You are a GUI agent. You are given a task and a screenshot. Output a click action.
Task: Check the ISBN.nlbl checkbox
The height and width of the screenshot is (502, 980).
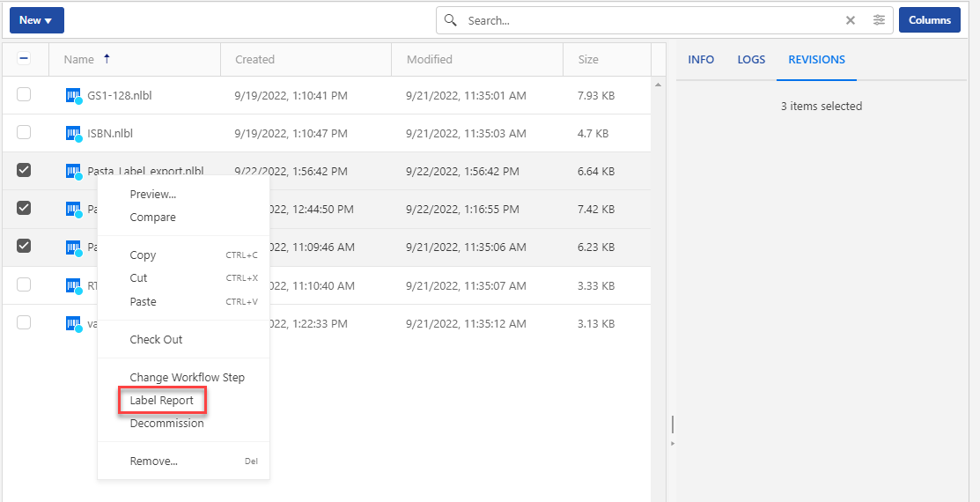point(24,132)
